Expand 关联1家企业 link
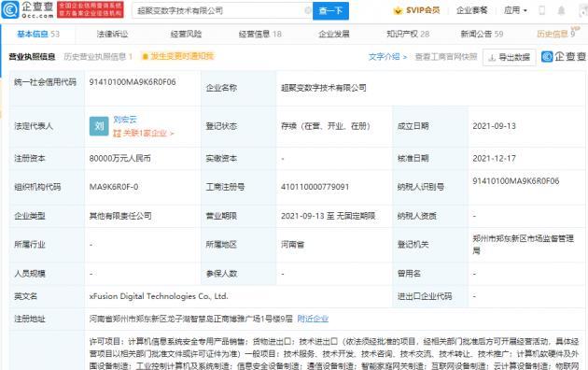Screen dimensions: 588x370 pos(143,133)
